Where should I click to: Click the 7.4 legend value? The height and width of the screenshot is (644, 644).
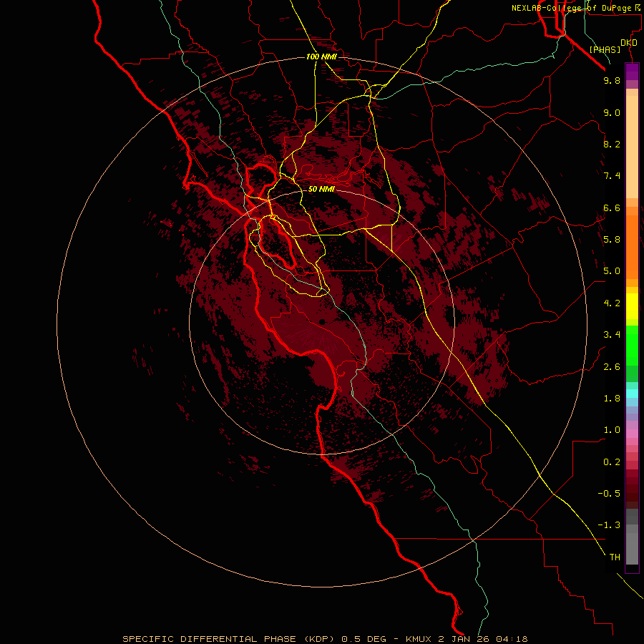[x=612, y=176]
